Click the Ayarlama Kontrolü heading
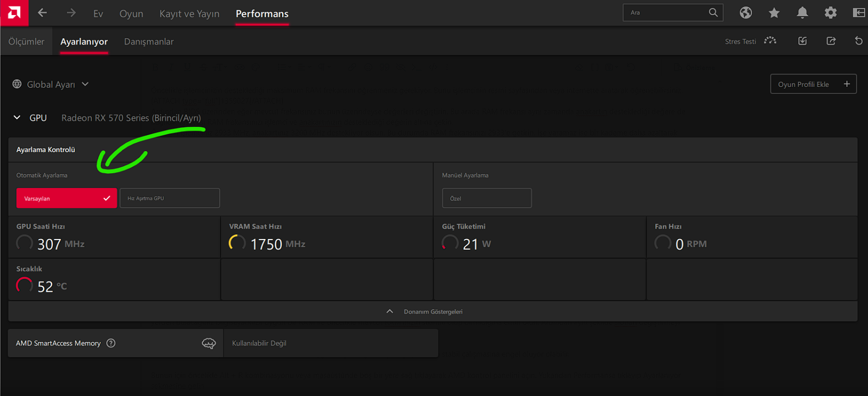868x396 pixels. coord(45,149)
